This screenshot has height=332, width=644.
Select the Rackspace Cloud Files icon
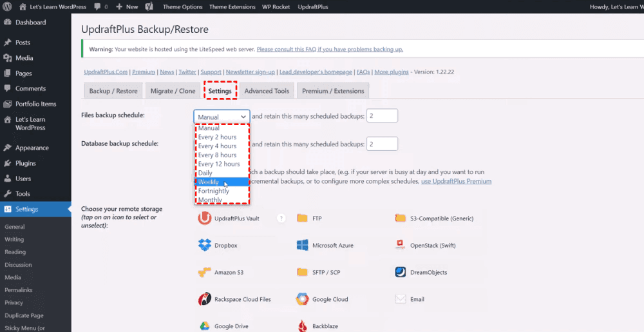(205, 299)
